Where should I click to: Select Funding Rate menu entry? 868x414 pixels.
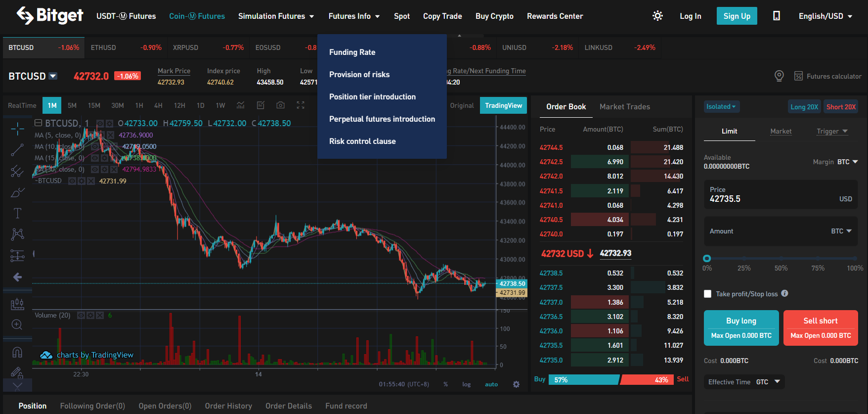click(x=352, y=52)
